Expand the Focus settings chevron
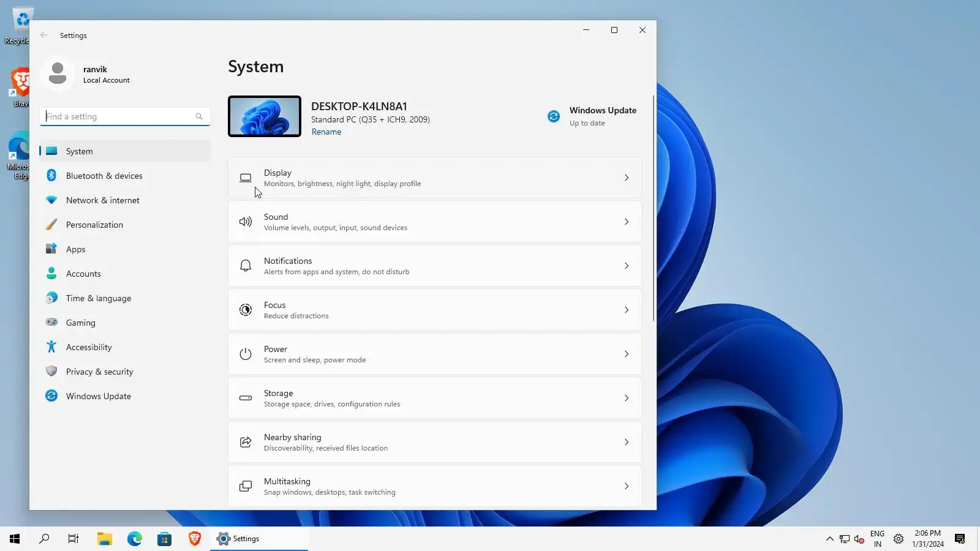 click(x=627, y=310)
